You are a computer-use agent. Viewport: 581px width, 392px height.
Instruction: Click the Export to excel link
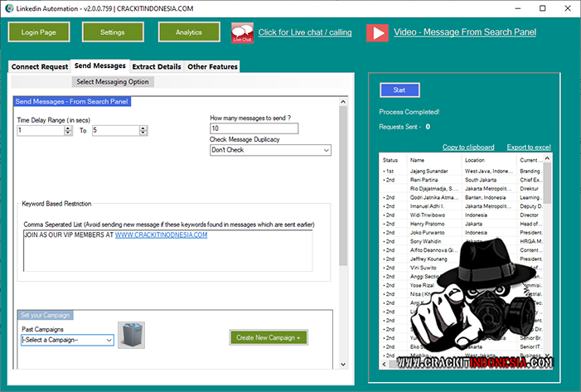(x=529, y=147)
